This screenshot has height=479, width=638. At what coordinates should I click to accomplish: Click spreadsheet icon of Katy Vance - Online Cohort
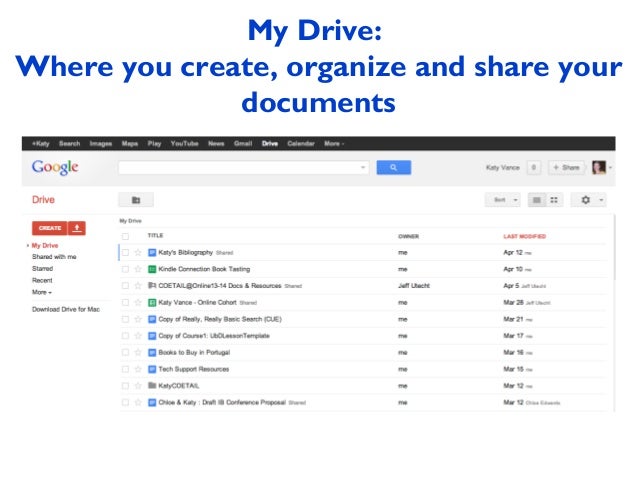[x=152, y=302]
